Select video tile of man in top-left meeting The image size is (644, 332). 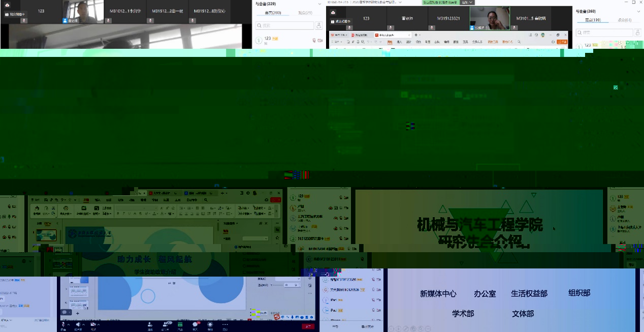click(83, 12)
